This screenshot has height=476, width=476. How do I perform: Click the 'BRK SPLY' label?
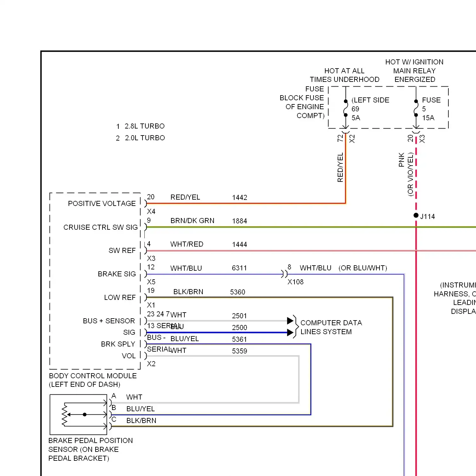pos(118,344)
